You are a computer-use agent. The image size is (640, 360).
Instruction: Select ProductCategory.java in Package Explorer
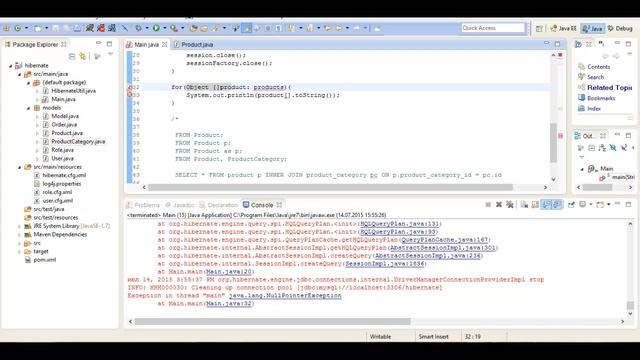(78, 142)
